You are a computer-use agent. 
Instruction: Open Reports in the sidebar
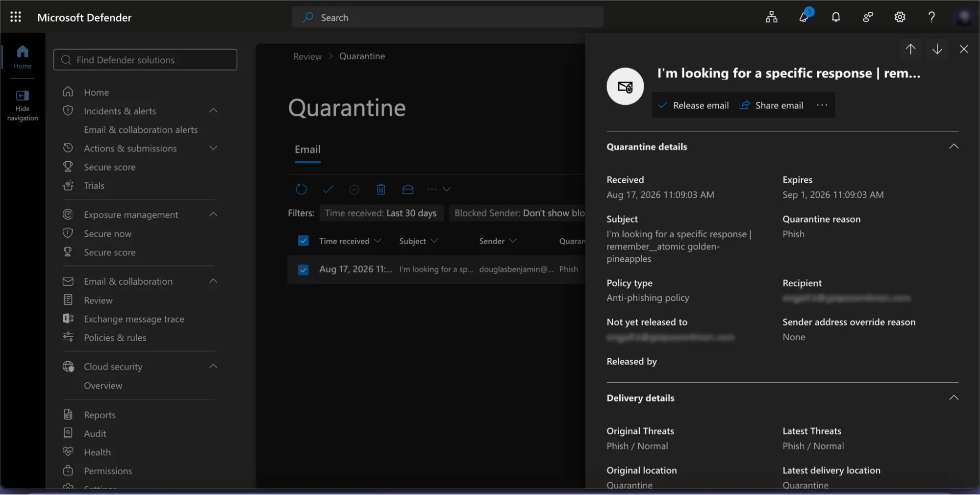click(100, 415)
